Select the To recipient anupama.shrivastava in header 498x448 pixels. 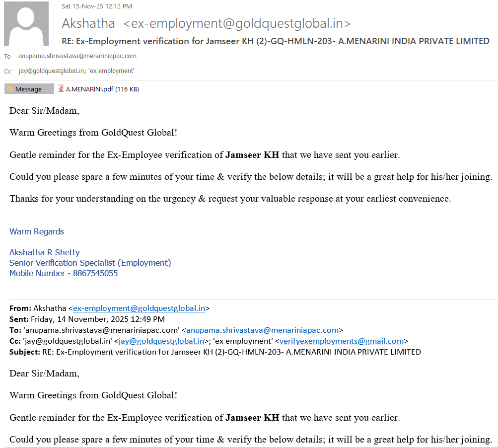(x=77, y=56)
